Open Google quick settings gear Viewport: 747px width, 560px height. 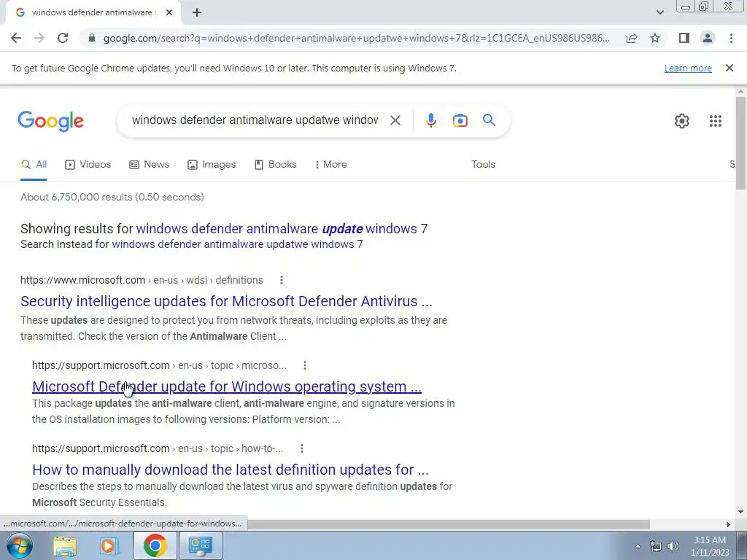(x=682, y=121)
